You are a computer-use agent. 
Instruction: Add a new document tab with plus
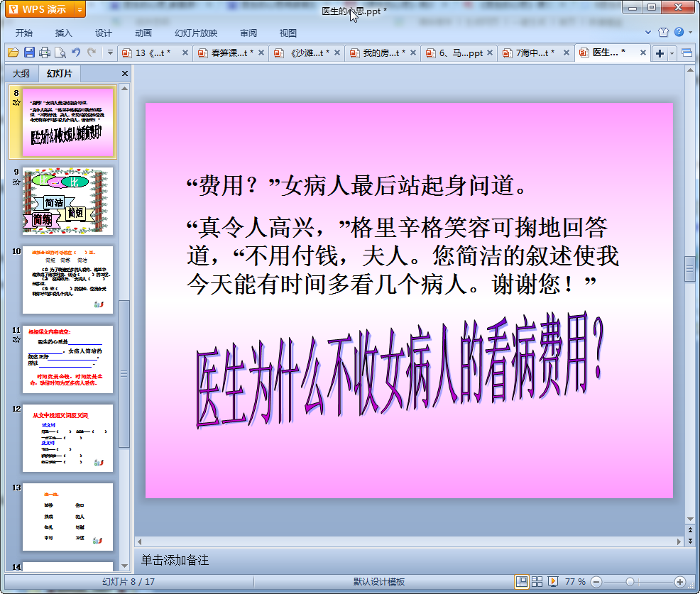tap(660, 53)
